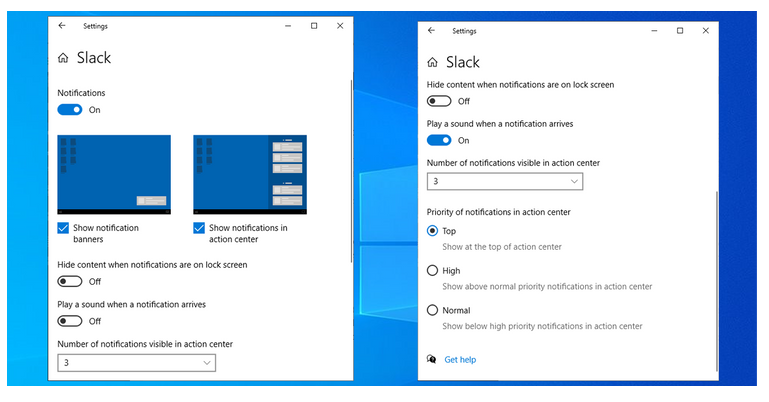Click the Settings title text in the right window
The height and width of the screenshot is (402, 769).
coord(464,31)
